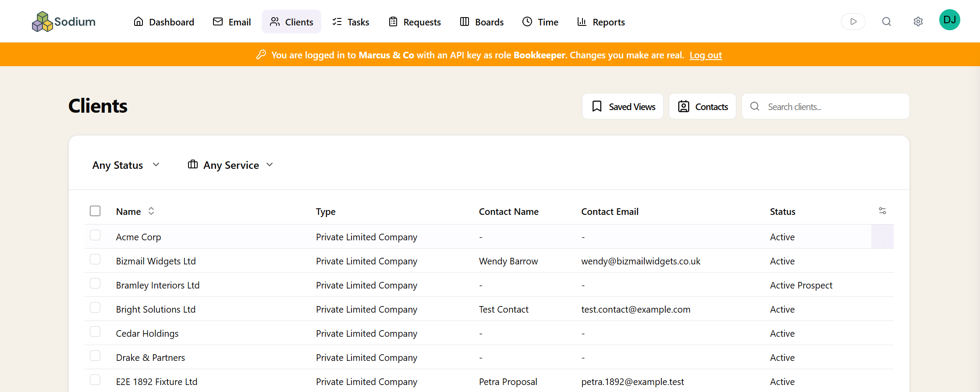Viewport: 980px width, 392px height.
Task: Click Petra Proposal contact name
Action: coord(508,381)
